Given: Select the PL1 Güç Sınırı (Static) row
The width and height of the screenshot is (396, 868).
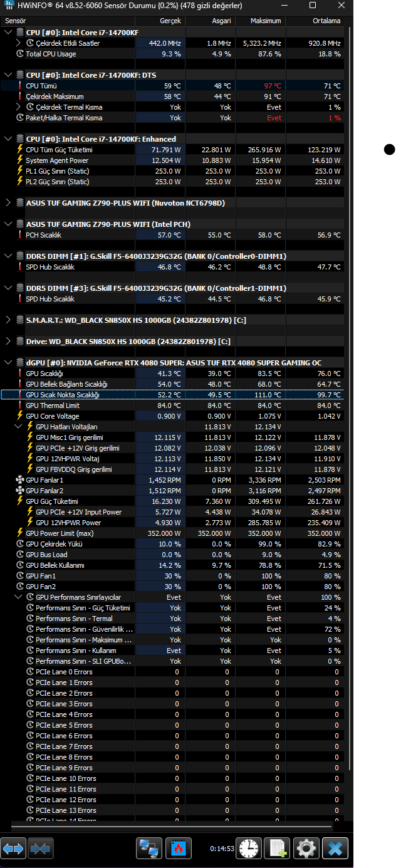Looking at the screenshot, I should point(172,171).
